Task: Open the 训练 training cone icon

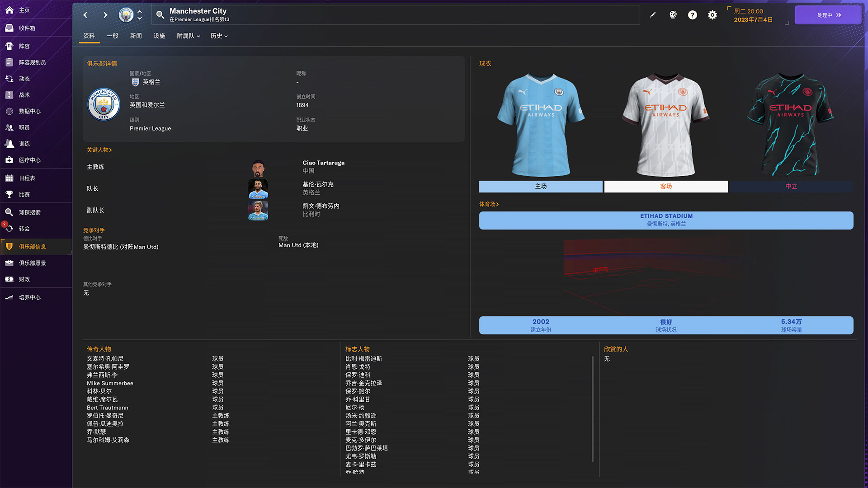Action: (x=9, y=144)
